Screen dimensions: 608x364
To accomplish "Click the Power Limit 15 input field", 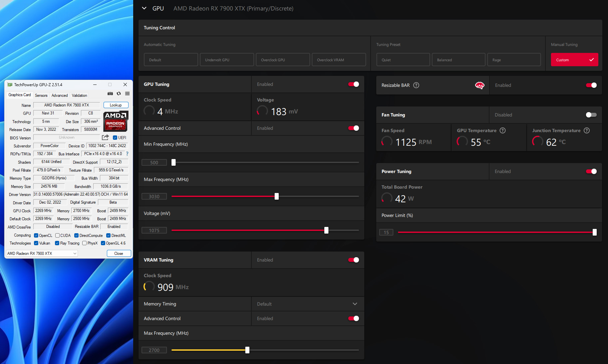I will pyautogui.click(x=386, y=232).
